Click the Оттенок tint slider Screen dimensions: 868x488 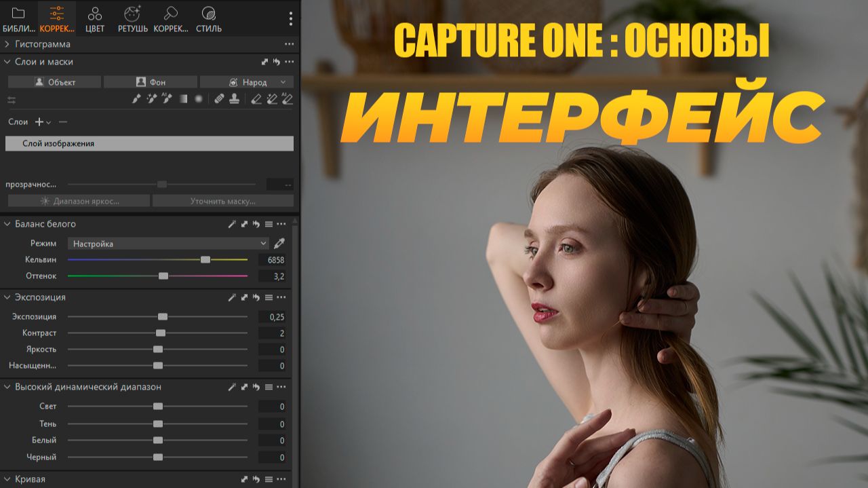157,276
